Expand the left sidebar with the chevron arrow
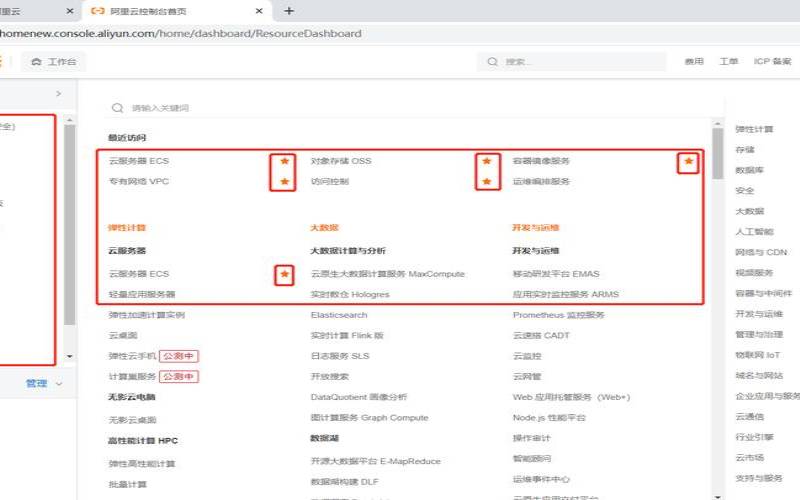The height and width of the screenshot is (500, 800). (58, 94)
